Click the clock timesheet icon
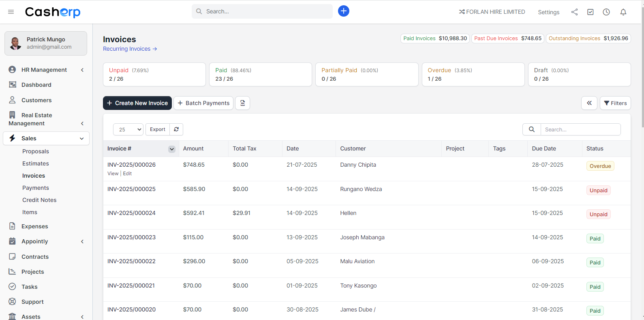This screenshot has height=320, width=644. click(x=606, y=12)
